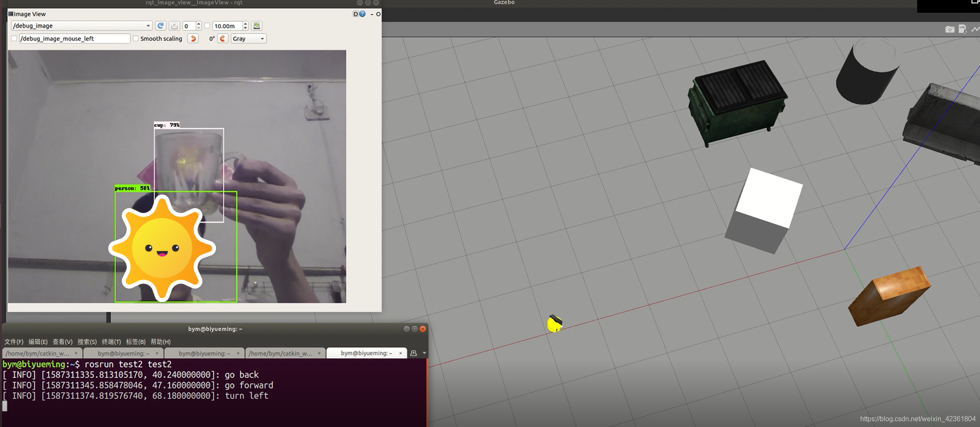The image size is (980, 427).
Task: Click the 10.00m range input field
Action: [x=227, y=26]
